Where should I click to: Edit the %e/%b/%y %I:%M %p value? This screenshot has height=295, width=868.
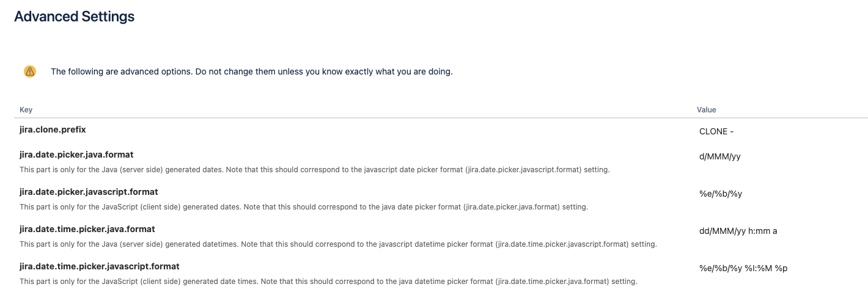pyautogui.click(x=743, y=268)
